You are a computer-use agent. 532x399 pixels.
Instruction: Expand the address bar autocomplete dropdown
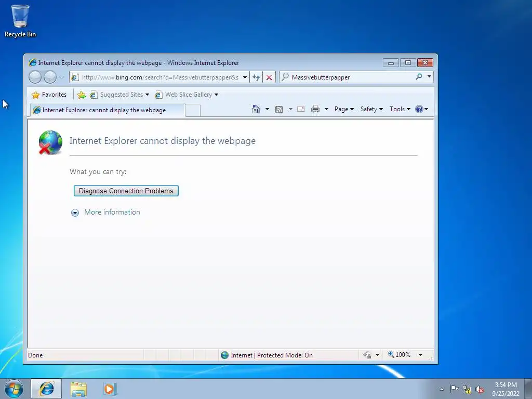(x=245, y=77)
